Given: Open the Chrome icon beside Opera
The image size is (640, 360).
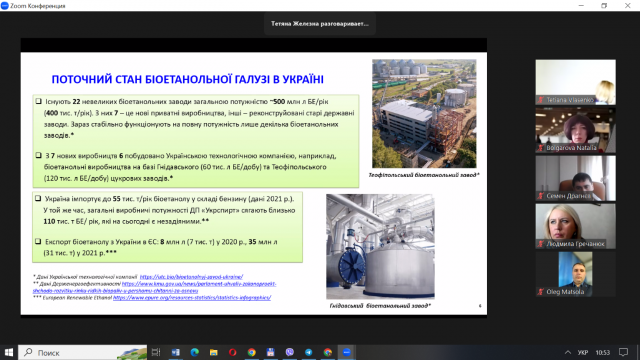Looking at the screenshot, I should point(251,352).
